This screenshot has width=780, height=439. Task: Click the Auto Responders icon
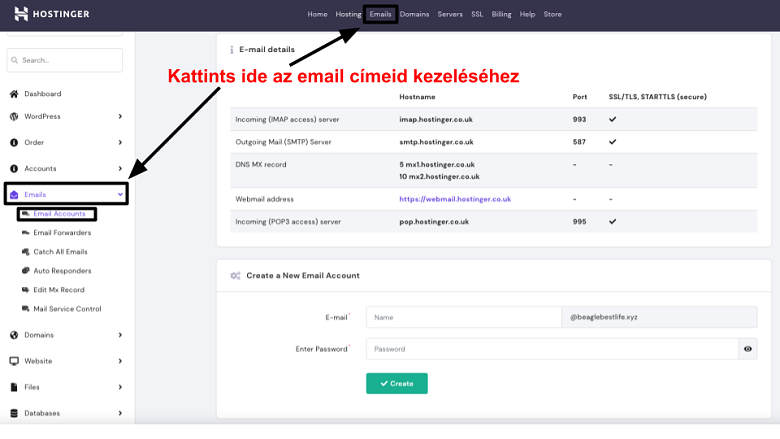tap(25, 270)
